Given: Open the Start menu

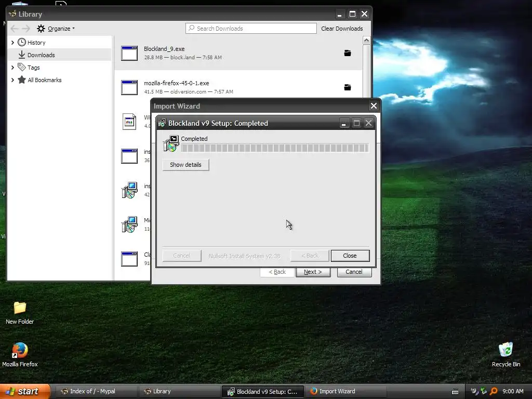Looking at the screenshot, I should point(25,391).
